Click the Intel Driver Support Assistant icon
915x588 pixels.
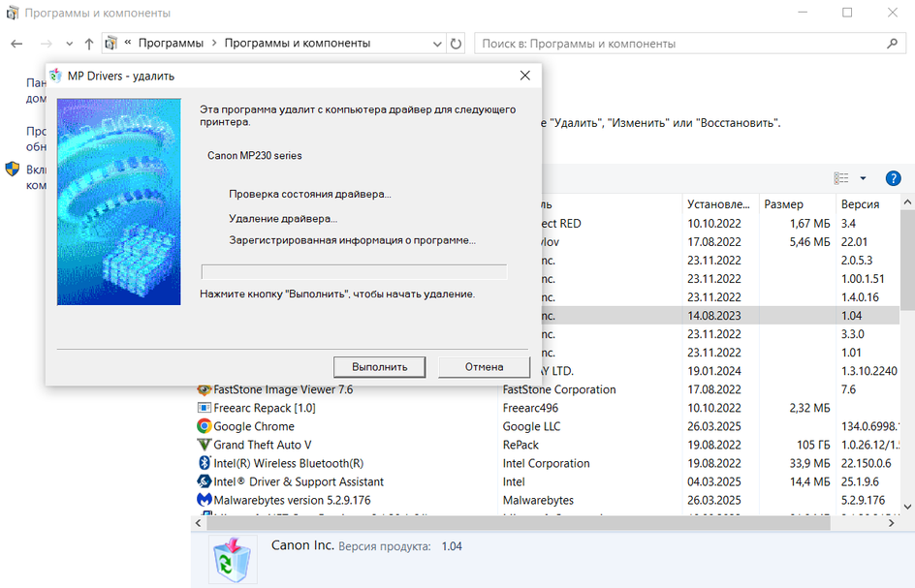(204, 481)
